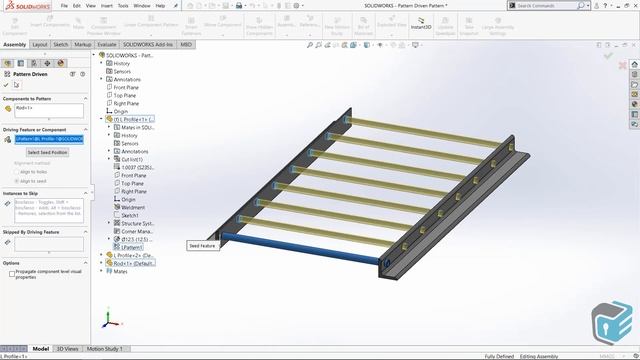The height and width of the screenshot is (360, 640).
Task: Switch to the Markup ribbon tab
Action: tap(82, 44)
